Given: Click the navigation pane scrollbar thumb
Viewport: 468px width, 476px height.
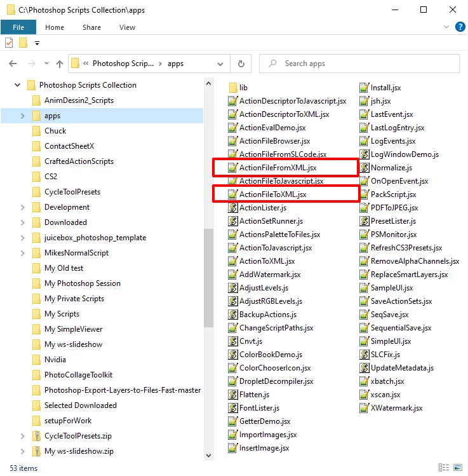Looking at the screenshot, I should click(208, 278).
